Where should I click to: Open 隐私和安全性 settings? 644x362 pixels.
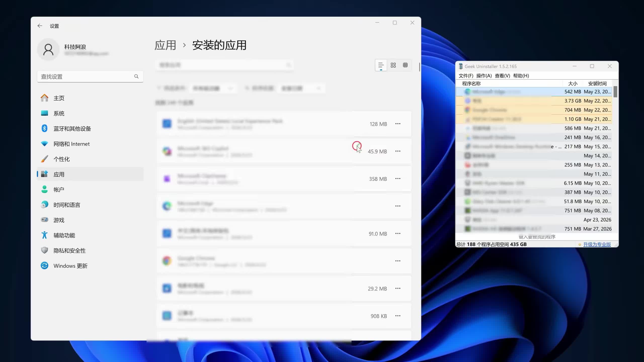coord(90,251)
